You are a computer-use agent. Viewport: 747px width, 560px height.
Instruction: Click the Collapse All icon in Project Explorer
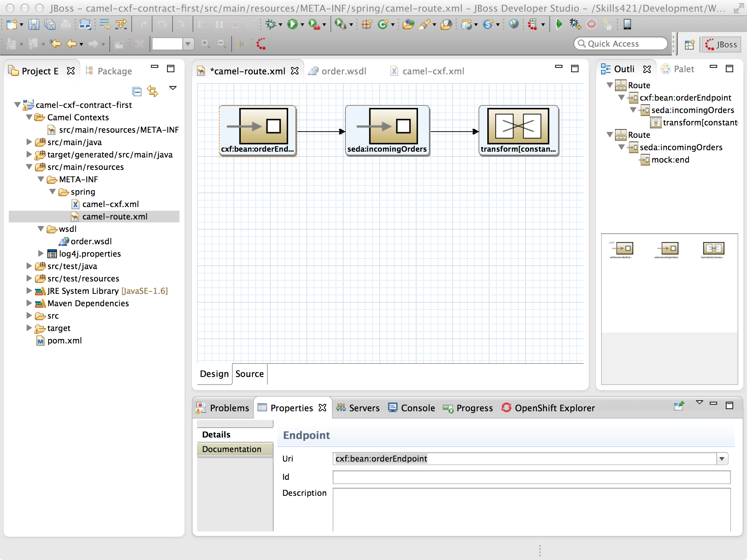click(x=137, y=91)
